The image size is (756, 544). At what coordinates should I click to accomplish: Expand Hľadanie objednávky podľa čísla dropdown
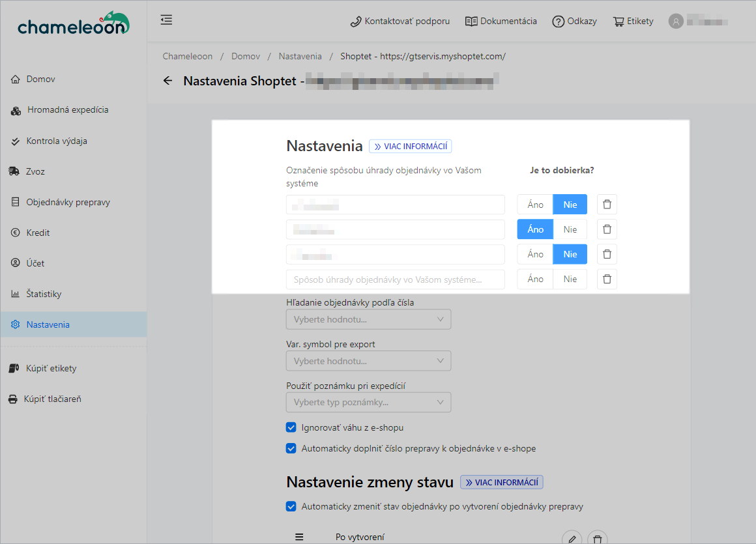pyautogui.click(x=368, y=319)
